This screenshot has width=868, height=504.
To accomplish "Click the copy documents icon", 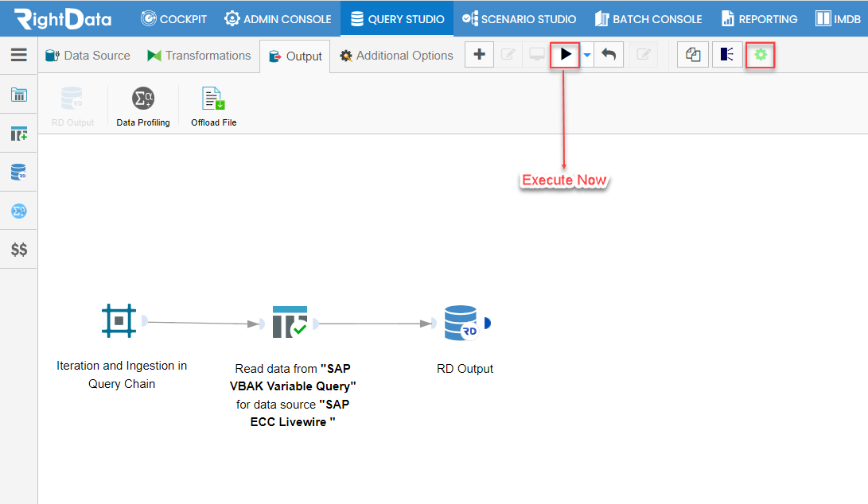I will (693, 55).
